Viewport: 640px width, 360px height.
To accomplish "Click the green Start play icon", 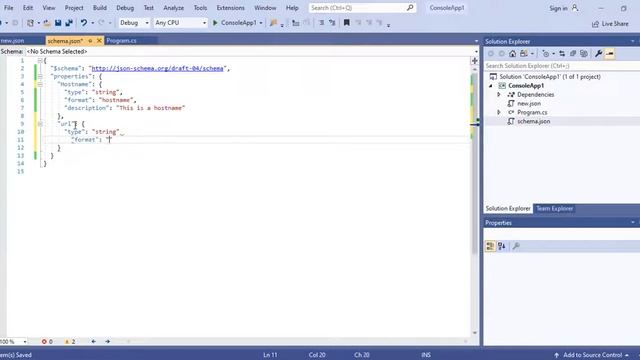I will (215, 23).
